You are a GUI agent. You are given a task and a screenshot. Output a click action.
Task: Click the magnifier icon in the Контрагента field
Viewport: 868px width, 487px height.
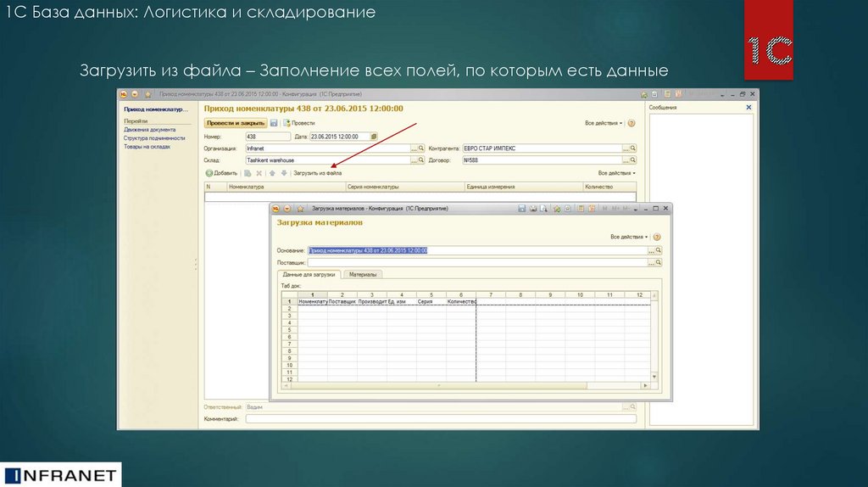coord(633,148)
